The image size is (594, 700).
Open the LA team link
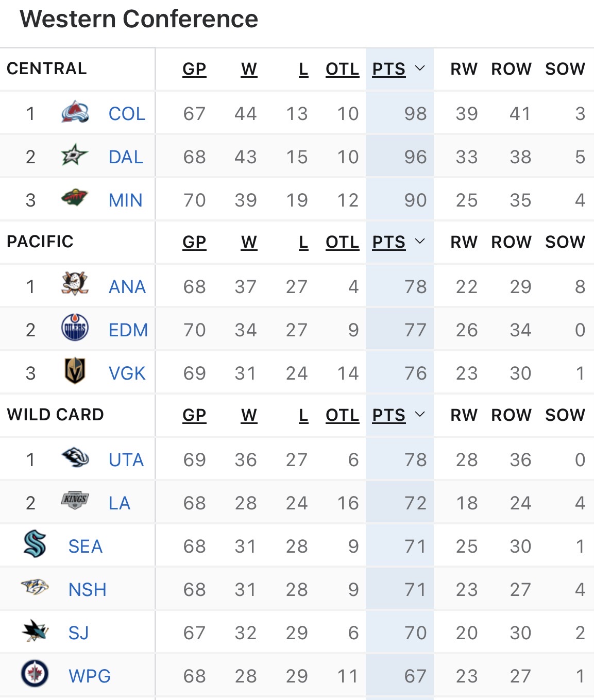(x=119, y=503)
